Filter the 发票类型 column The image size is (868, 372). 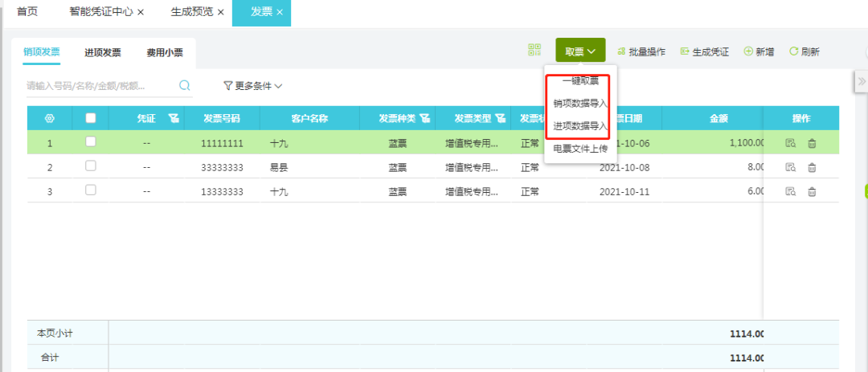click(x=501, y=118)
